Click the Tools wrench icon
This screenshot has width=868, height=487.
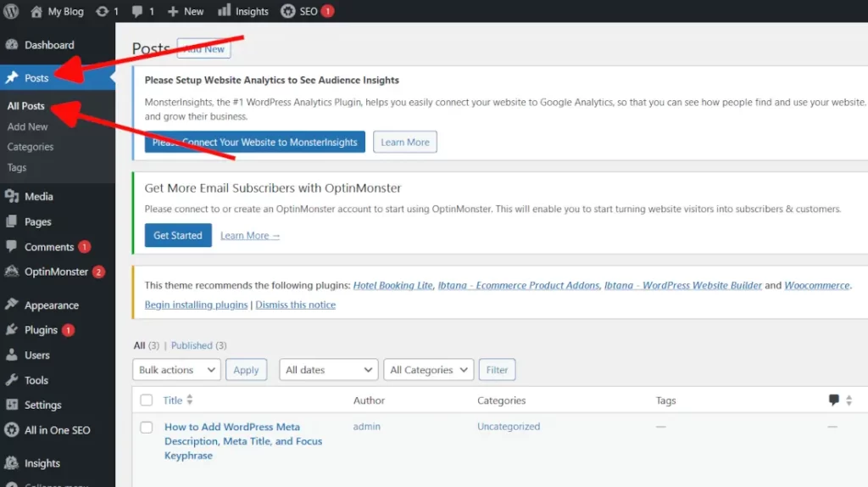(12, 380)
